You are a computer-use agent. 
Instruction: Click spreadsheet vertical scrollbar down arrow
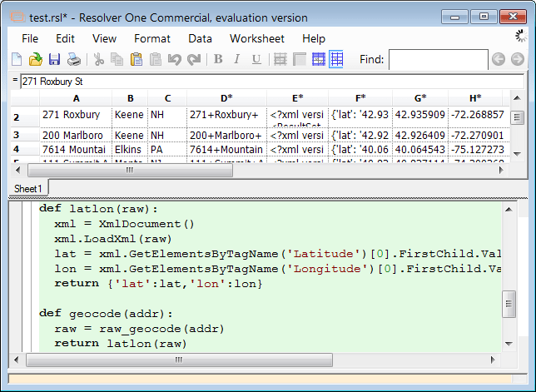(x=517, y=154)
